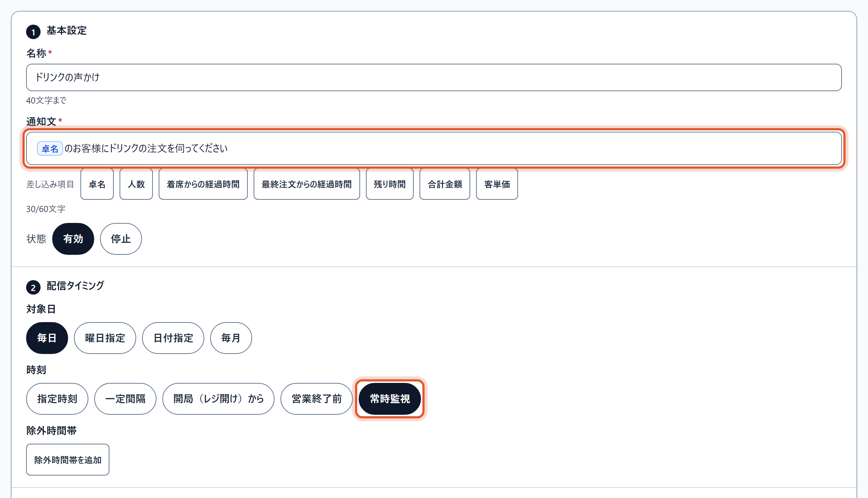868x498 pixels.
Task: Click the 配信タイミング section heading
Action: pos(75,286)
